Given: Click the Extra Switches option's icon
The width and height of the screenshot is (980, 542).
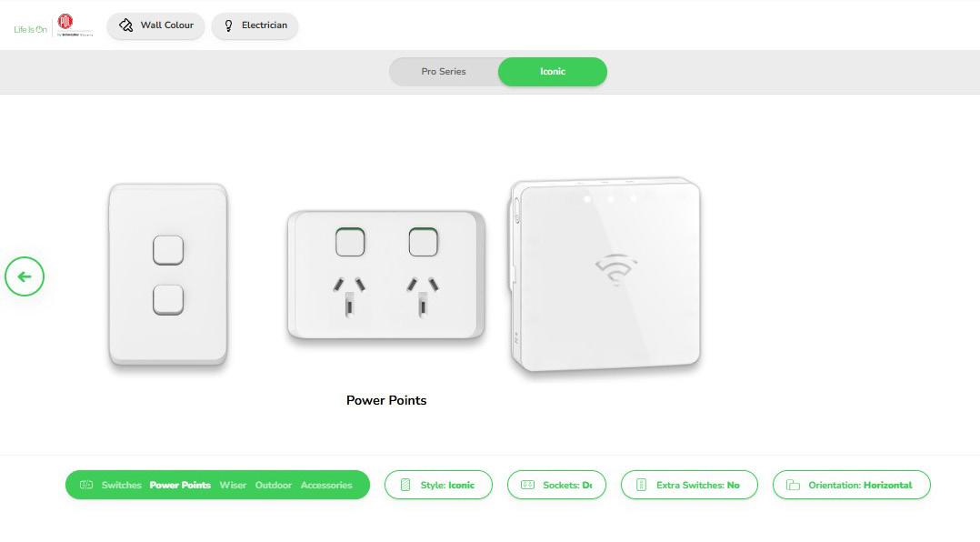Looking at the screenshot, I should [641, 485].
